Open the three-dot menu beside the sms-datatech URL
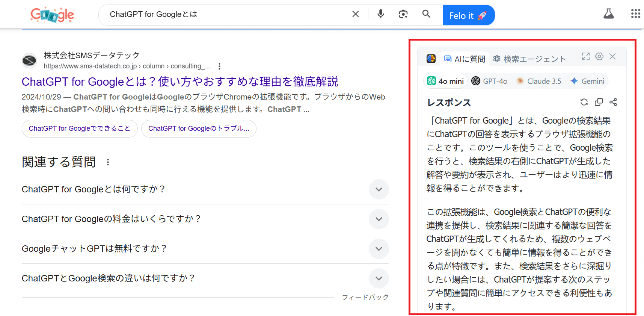The image size is (644, 316). [220, 67]
